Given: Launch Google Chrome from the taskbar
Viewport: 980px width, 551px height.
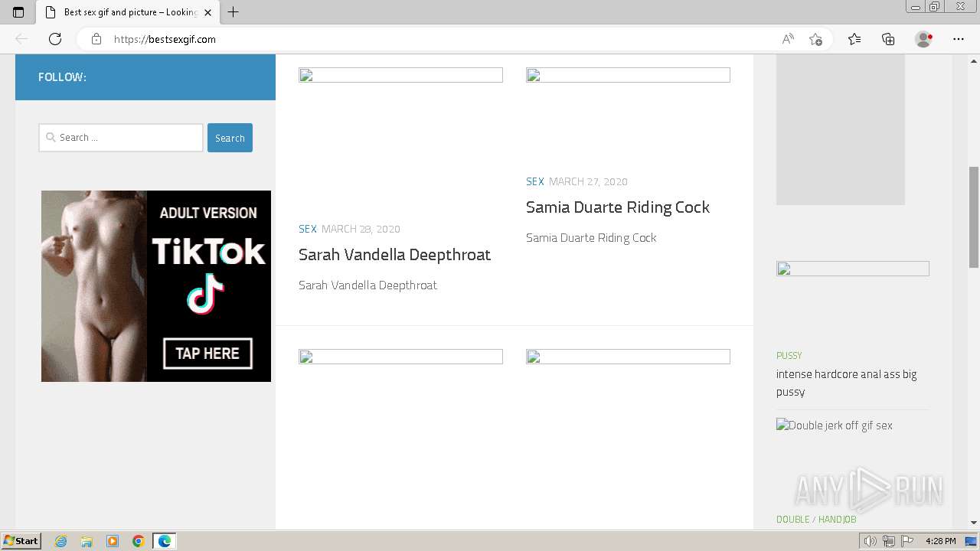Looking at the screenshot, I should coord(139,541).
